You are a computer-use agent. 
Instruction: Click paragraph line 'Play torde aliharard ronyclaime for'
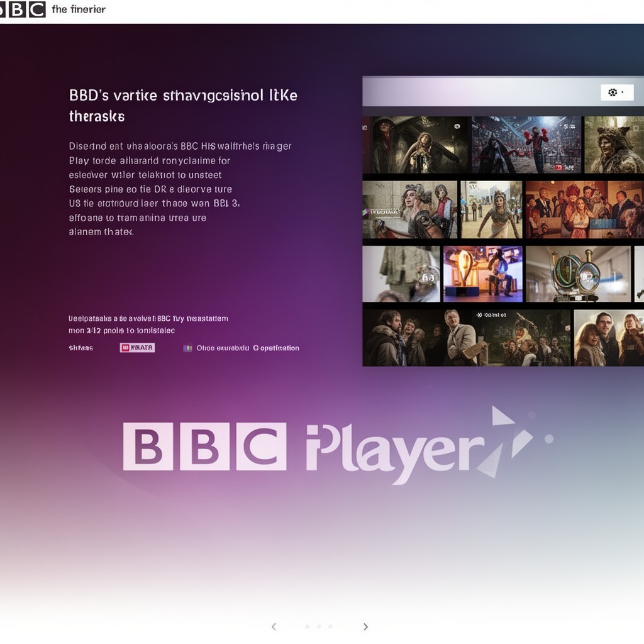(150, 160)
